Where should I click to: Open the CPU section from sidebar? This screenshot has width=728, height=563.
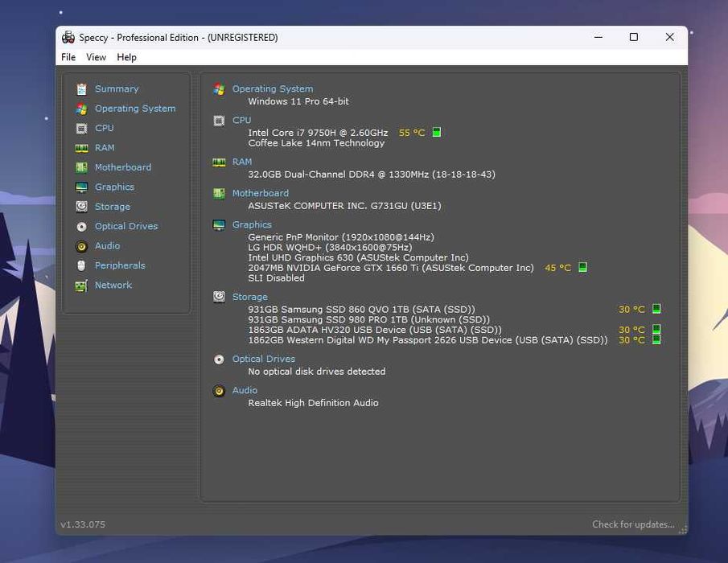pos(105,128)
